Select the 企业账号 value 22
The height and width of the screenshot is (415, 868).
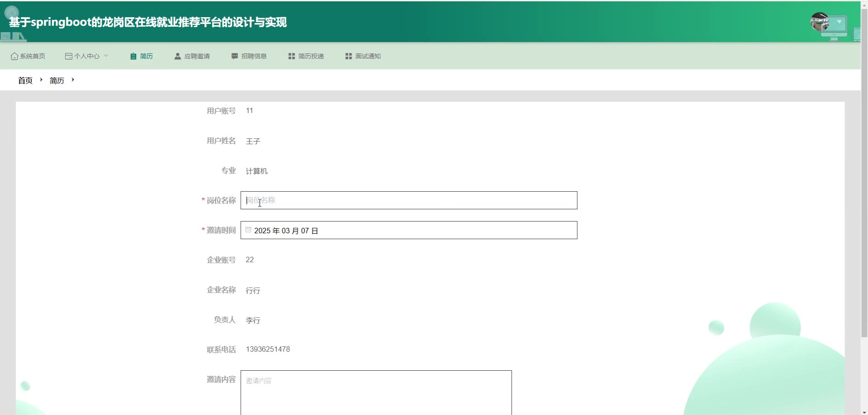(250, 260)
